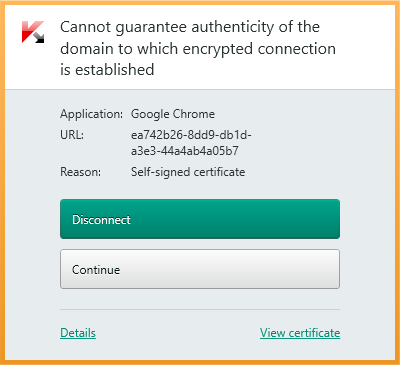
Task: Choose Continue to proceed with connection
Action: click(x=200, y=269)
